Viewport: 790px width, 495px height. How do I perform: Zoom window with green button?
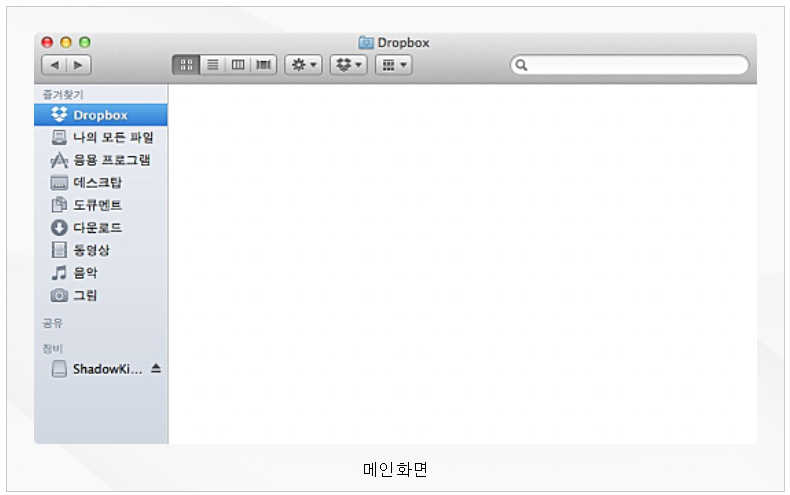coord(85,42)
